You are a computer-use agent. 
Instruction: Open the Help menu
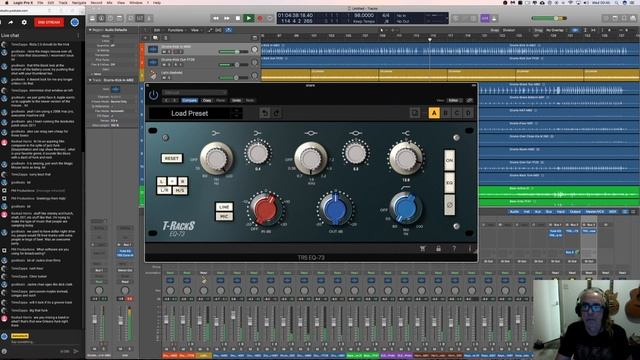click(x=157, y=2)
